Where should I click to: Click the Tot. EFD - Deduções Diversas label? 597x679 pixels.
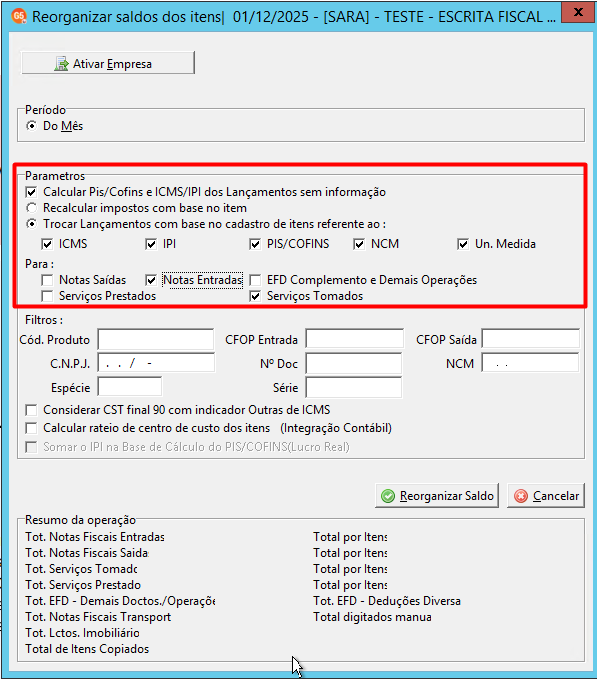[387, 601]
